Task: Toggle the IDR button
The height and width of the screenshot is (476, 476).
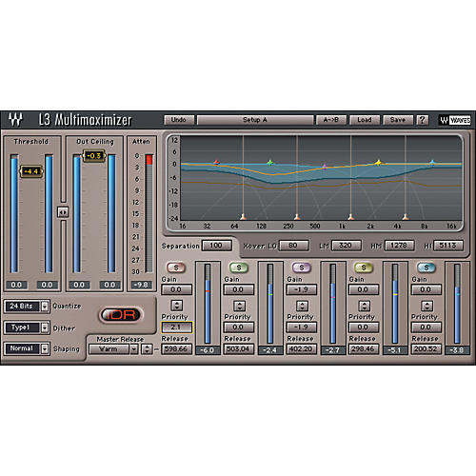Action: [x=121, y=315]
